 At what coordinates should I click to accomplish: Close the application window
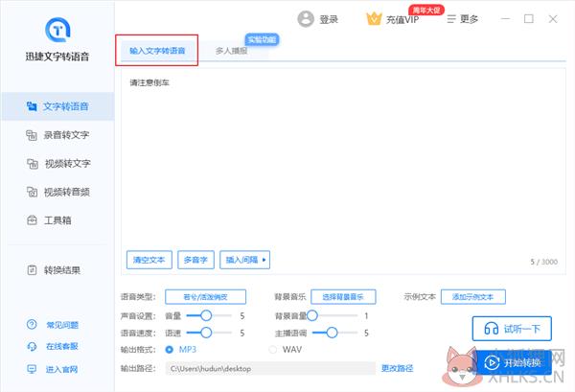[x=553, y=19]
